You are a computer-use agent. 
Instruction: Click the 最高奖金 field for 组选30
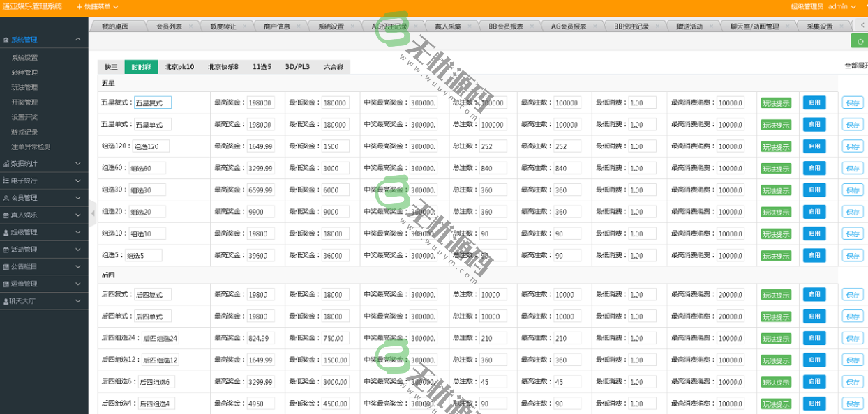(x=260, y=190)
